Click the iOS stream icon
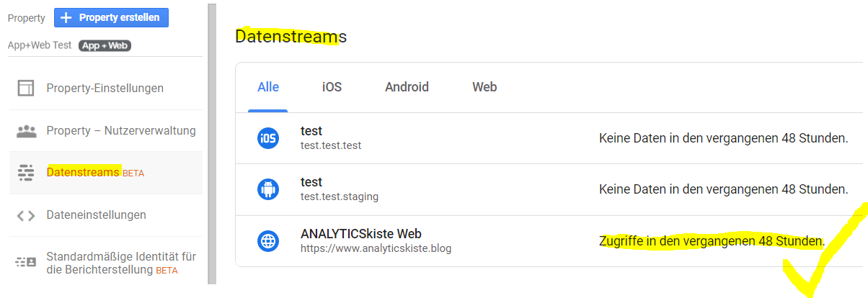Viewport: 868px width, 298px height. [x=268, y=138]
